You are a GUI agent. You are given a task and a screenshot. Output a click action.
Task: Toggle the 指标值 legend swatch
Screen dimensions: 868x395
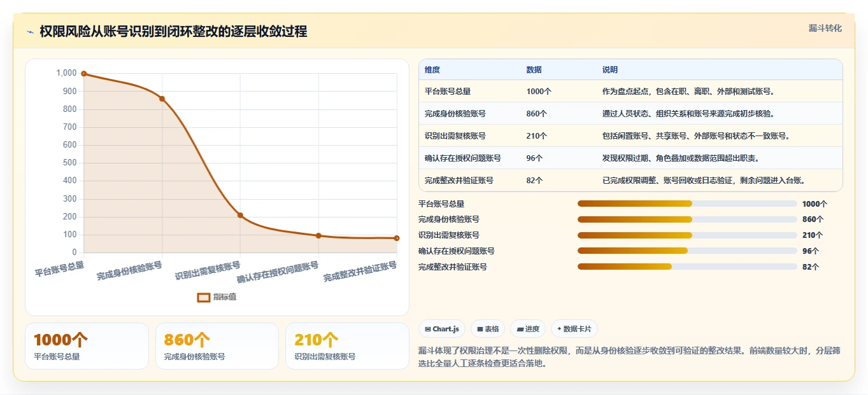click(x=204, y=297)
